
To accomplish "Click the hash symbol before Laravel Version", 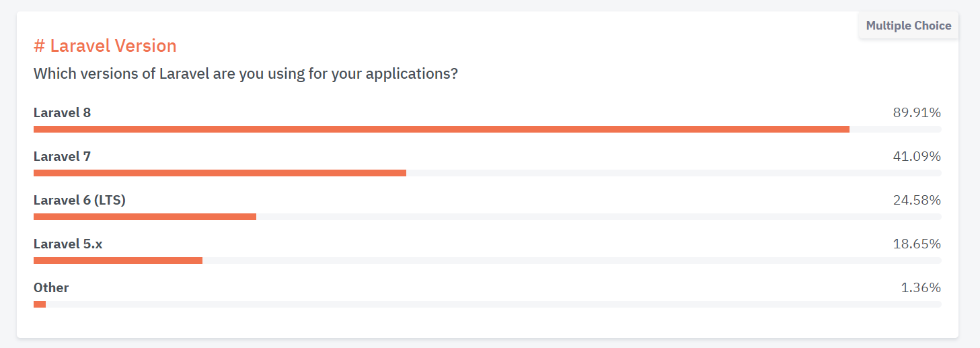I will coord(39,46).
